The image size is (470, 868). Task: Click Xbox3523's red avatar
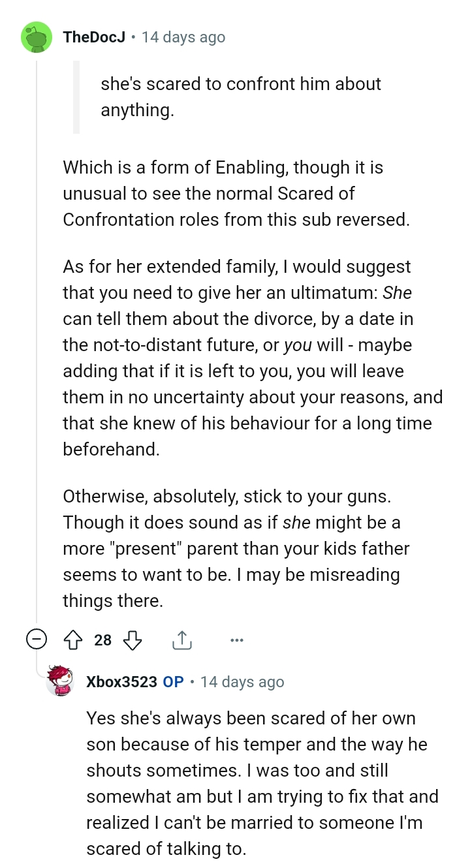(60, 681)
